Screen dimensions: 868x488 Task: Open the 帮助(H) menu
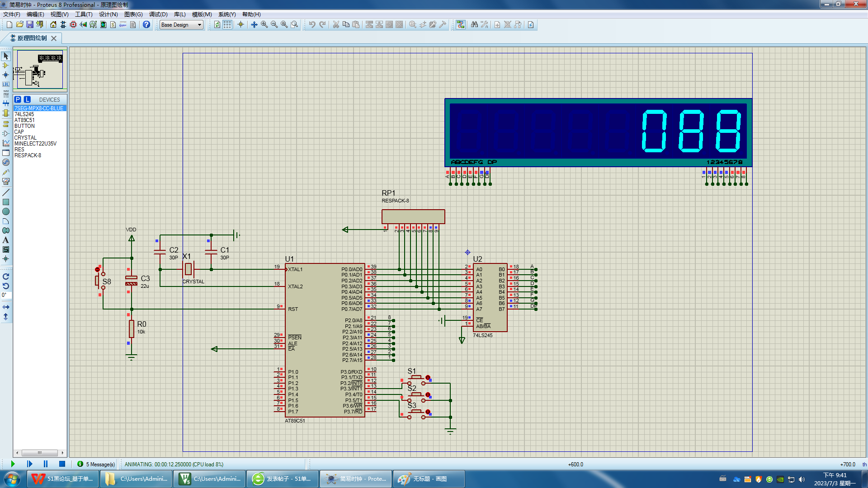(251, 14)
